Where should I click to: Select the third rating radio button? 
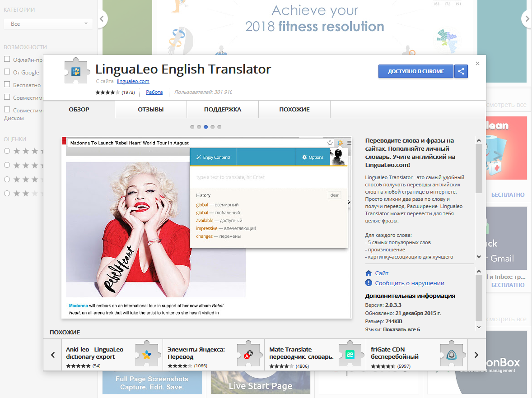click(7, 179)
